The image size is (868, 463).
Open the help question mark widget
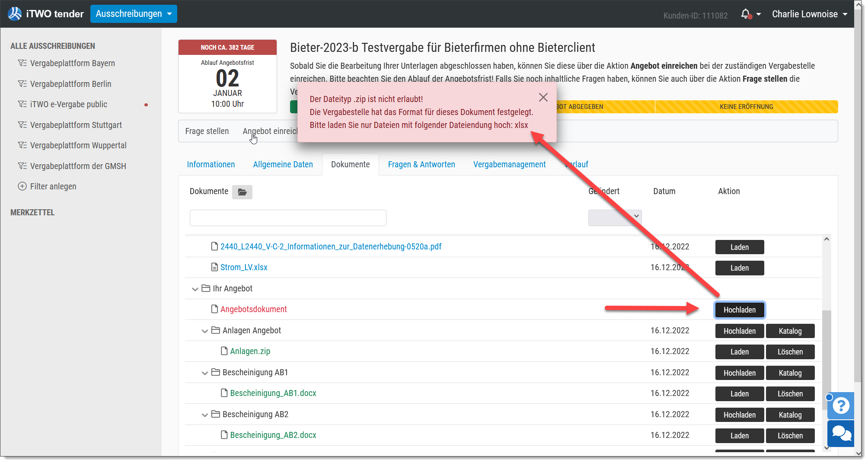841,406
